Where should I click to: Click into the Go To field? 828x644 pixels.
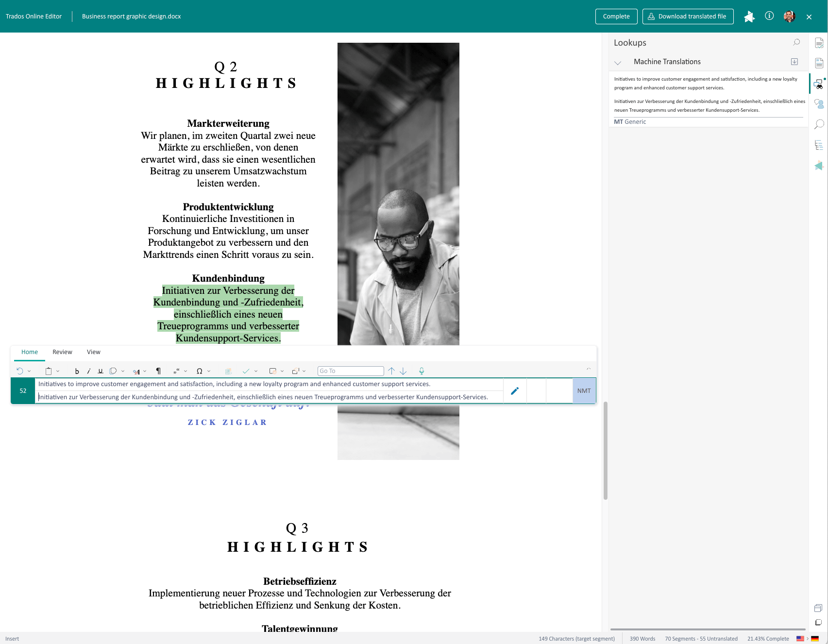[350, 371]
